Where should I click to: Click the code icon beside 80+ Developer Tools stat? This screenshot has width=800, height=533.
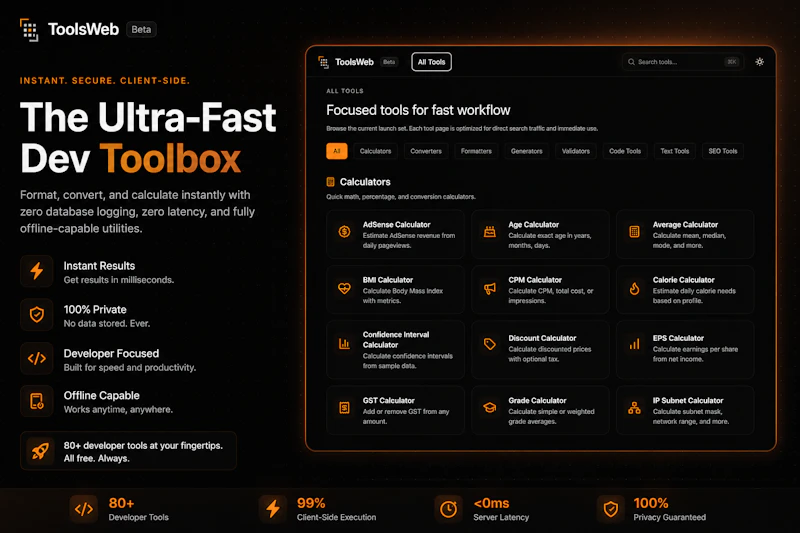click(84, 509)
